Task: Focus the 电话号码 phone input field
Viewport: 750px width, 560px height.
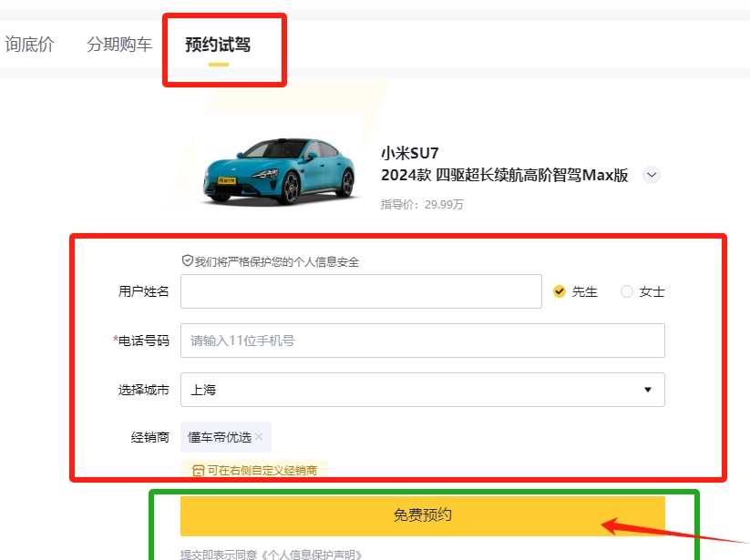Action: coord(422,341)
